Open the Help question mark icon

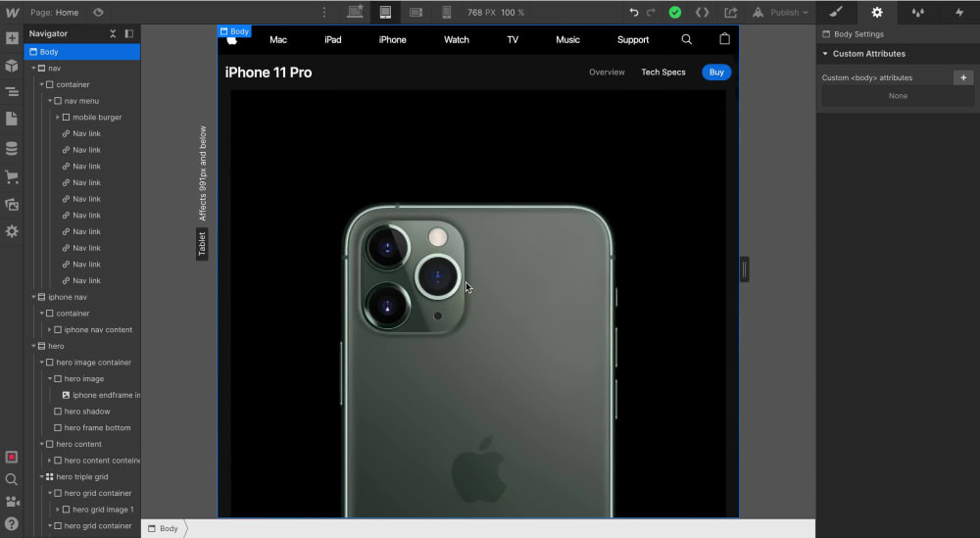[x=12, y=523]
